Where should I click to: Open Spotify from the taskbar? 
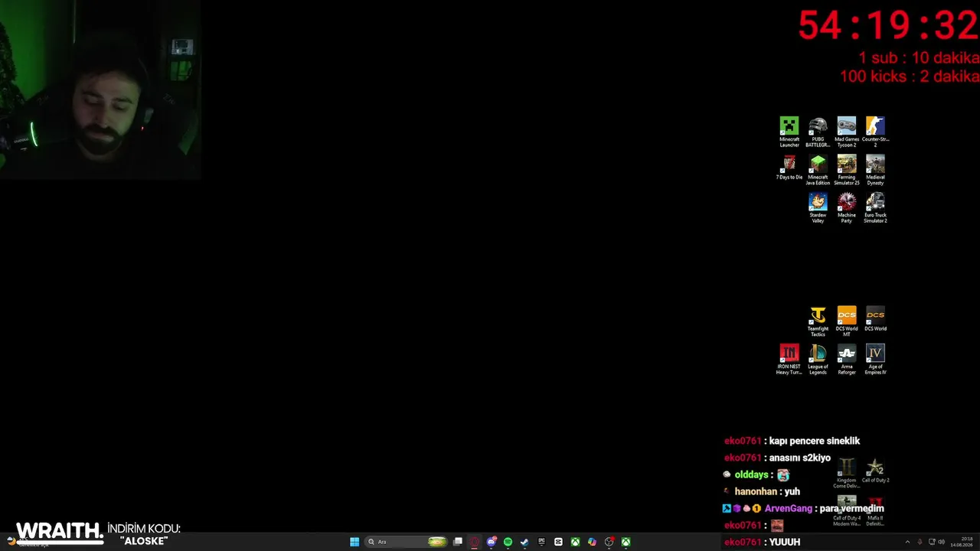[x=508, y=542]
